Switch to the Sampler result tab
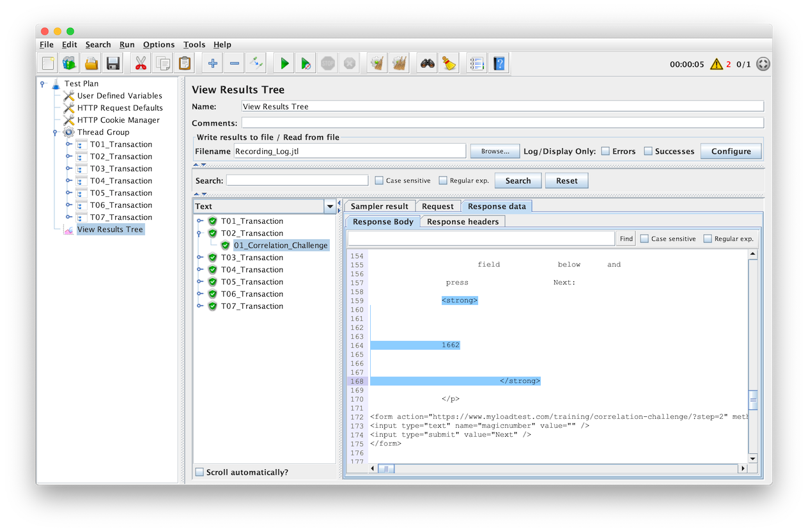Image resolution: width=808 pixels, height=532 pixels. click(x=380, y=207)
